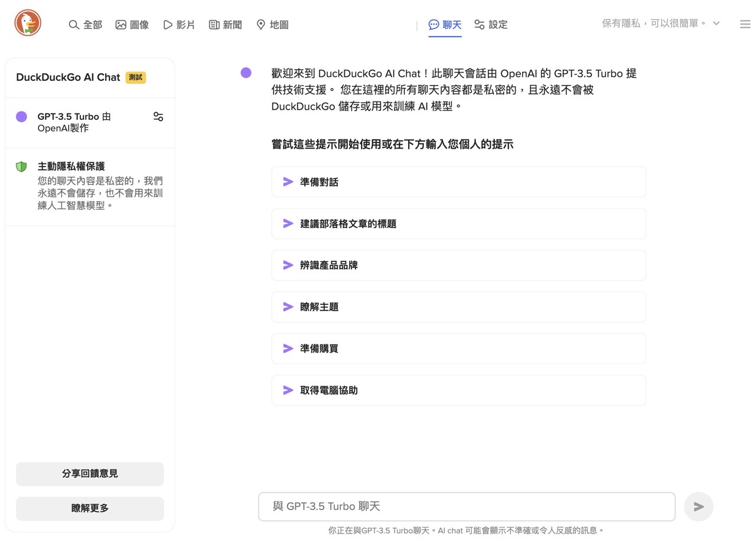The width and height of the screenshot is (756, 542).
Task: Open the 地圖 maps tab
Action: point(272,25)
